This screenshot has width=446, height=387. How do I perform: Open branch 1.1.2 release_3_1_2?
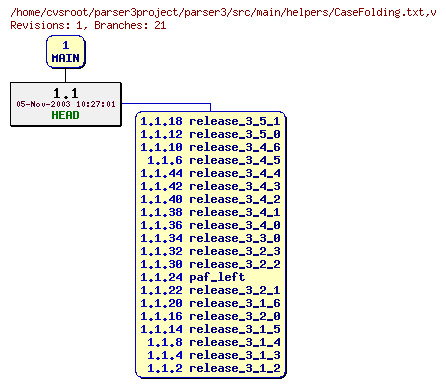214,368
